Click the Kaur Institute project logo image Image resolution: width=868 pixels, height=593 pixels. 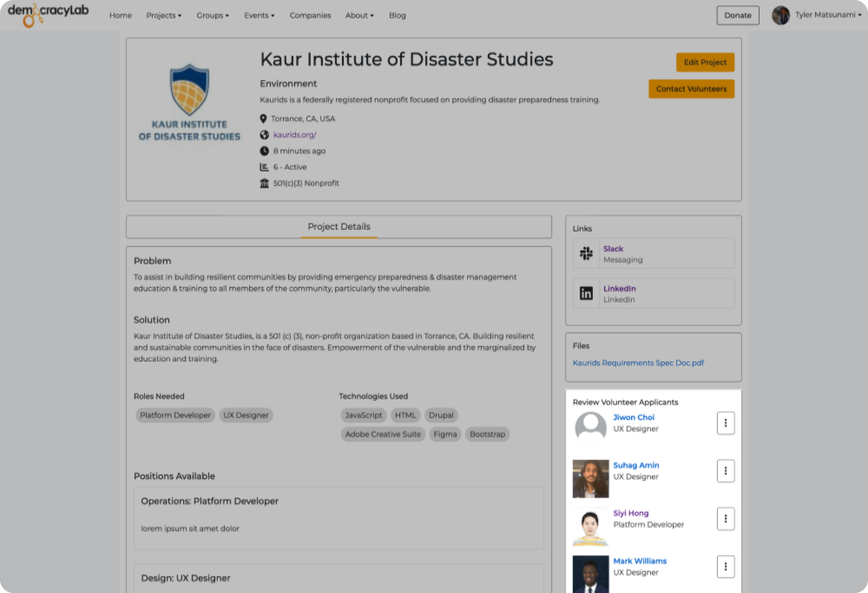click(x=189, y=103)
